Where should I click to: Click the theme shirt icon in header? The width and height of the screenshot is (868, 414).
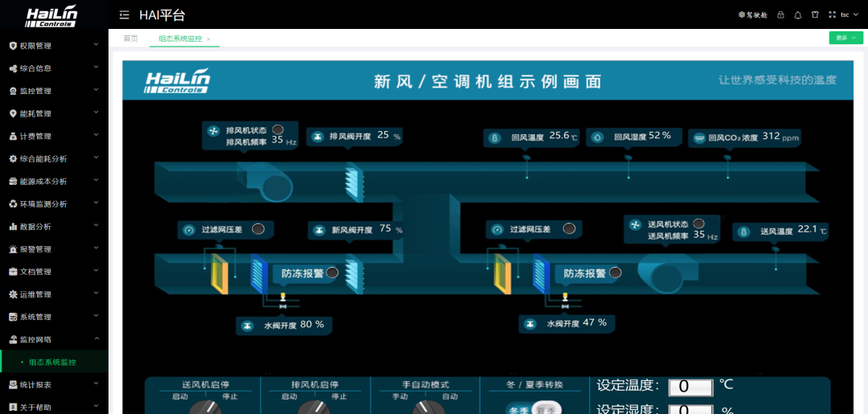[815, 14]
